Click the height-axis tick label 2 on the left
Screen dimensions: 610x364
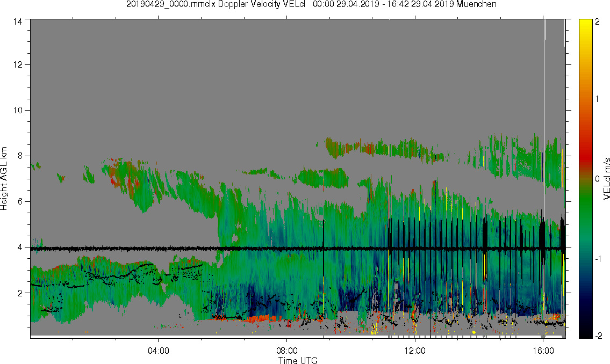click(20, 293)
